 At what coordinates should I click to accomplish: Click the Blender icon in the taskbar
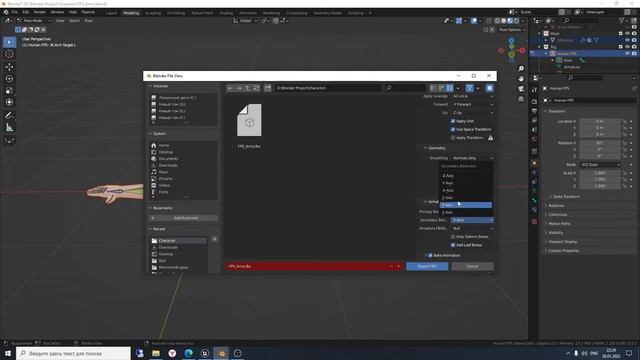click(x=222, y=353)
